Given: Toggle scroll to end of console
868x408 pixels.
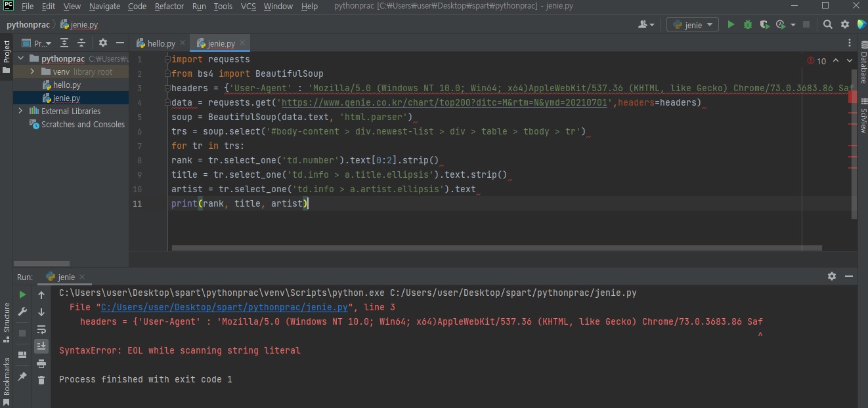Looking at the screenshot, I should pos(41,346).
